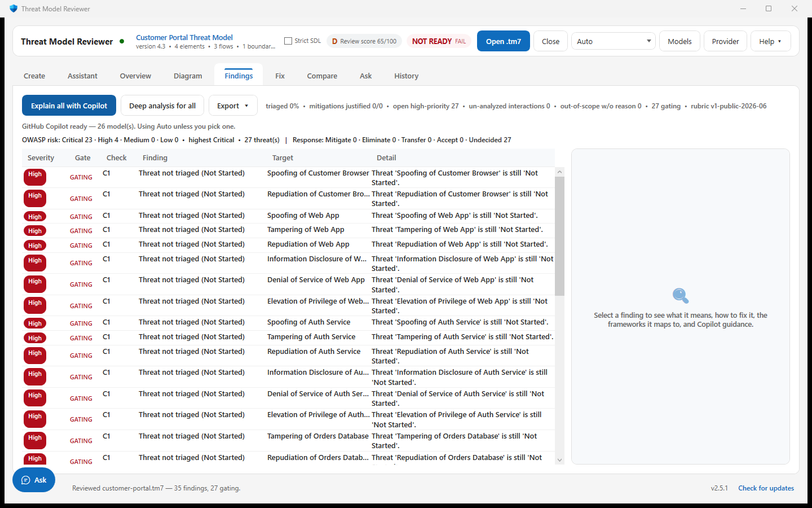The width and height of the screenshot is (812, 508).
Task: Click High badge for Spoofing of Customer Browser
Action: (x=35, y=177)
